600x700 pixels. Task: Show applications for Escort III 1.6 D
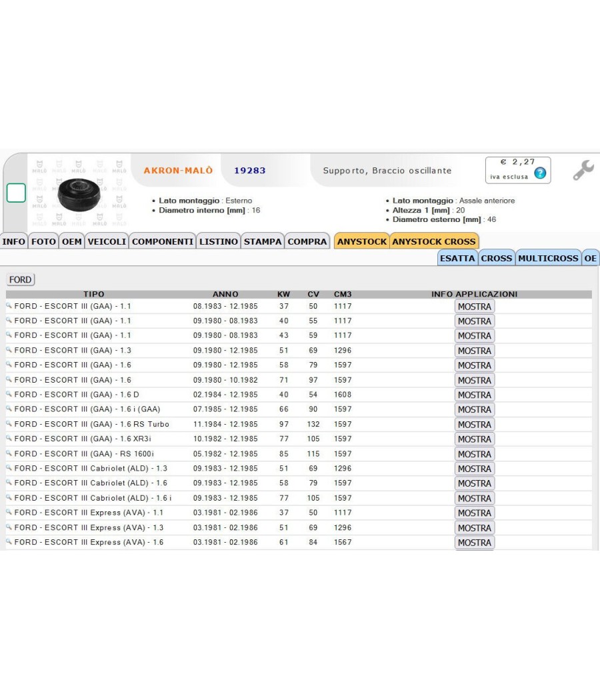tap(475, 395)
